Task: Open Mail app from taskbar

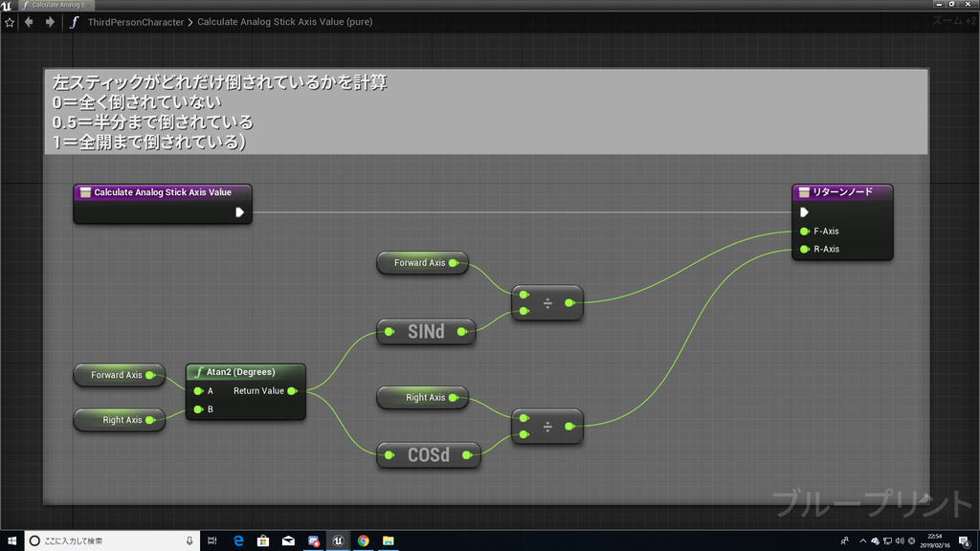Action: click(288, 541)
